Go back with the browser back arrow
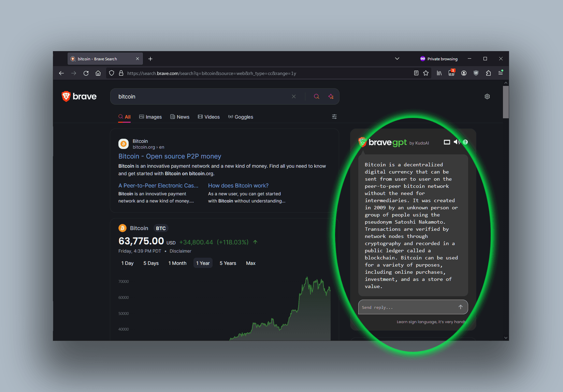Viewport: 563px width, 392px height. tap(61, 73)
